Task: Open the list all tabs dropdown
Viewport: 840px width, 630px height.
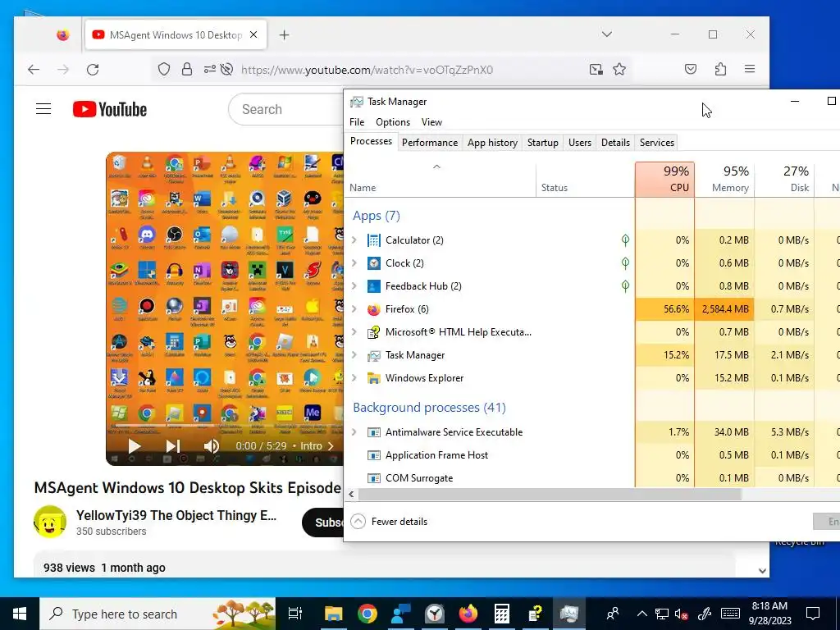Action: 606,34
